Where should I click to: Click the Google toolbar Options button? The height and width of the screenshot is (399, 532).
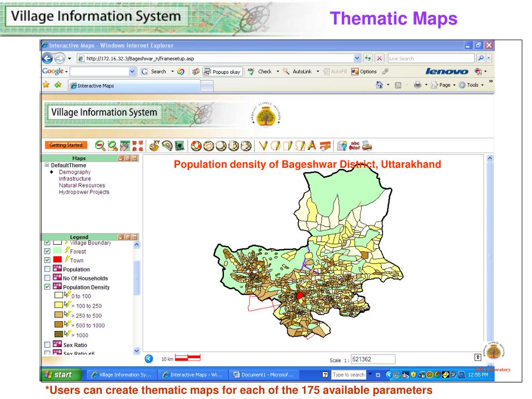click(x=364, y=72)
